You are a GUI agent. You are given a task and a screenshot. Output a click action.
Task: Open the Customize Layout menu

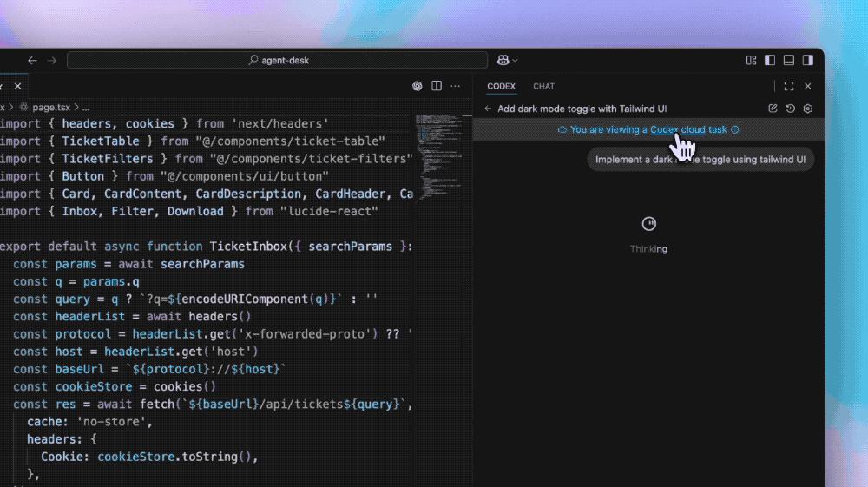point(751,60)
